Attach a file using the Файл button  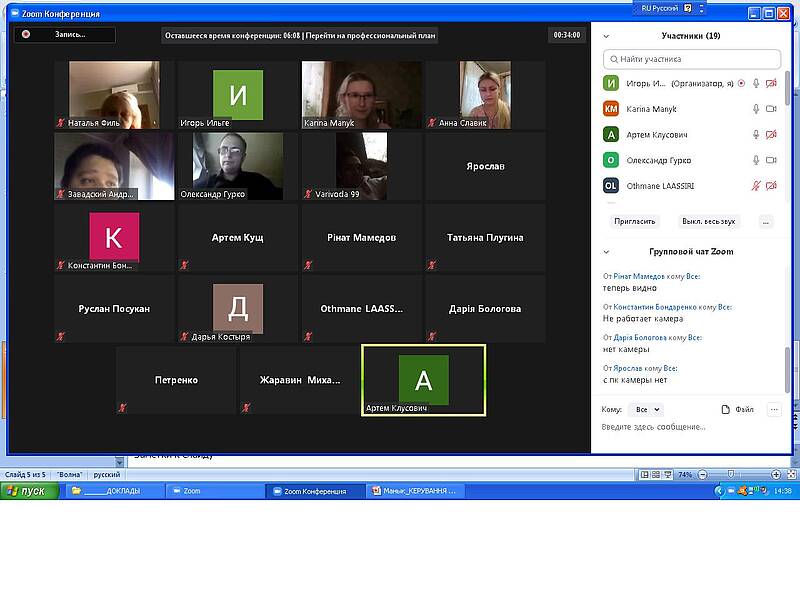(737, 409)
